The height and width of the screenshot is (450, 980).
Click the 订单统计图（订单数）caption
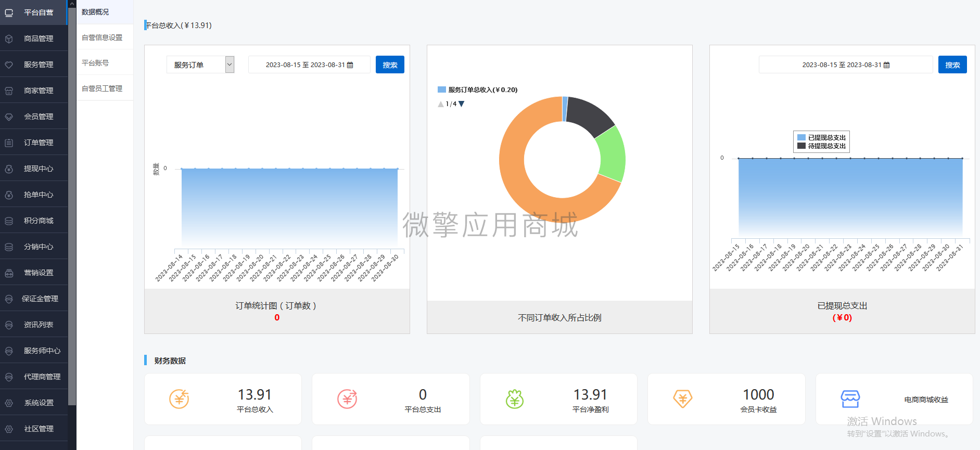277,305
